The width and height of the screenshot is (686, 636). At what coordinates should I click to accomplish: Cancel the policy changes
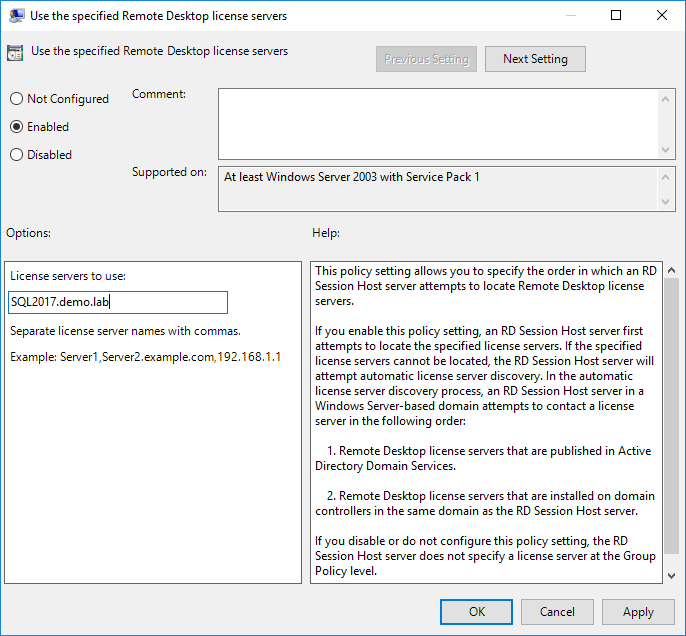coord(557,611)
